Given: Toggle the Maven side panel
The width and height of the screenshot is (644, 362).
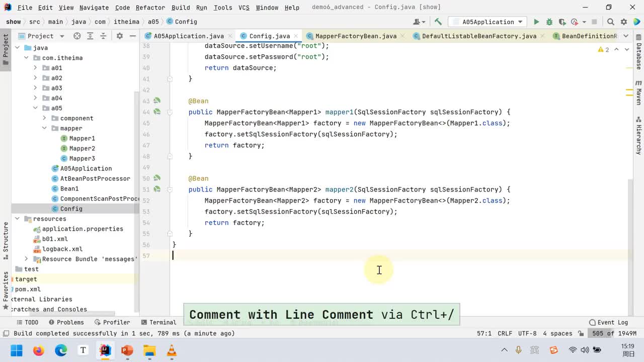Looking at the screenshot, I should click(638, 92).
